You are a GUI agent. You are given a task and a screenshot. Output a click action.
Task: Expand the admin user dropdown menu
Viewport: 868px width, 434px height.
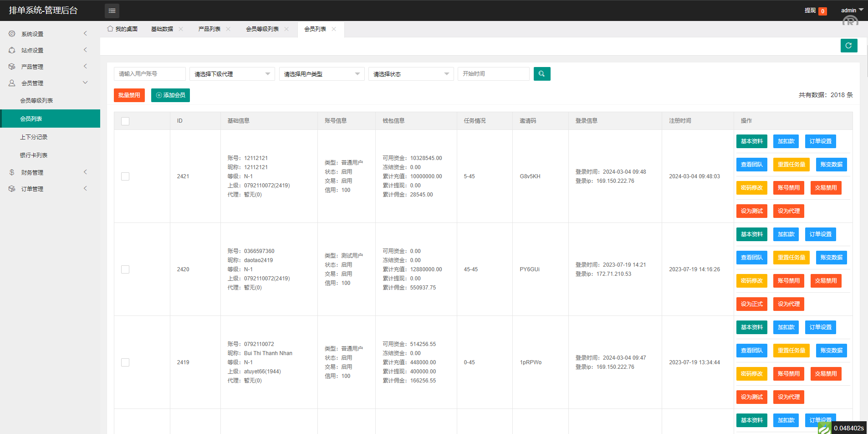tap(852, 10)
